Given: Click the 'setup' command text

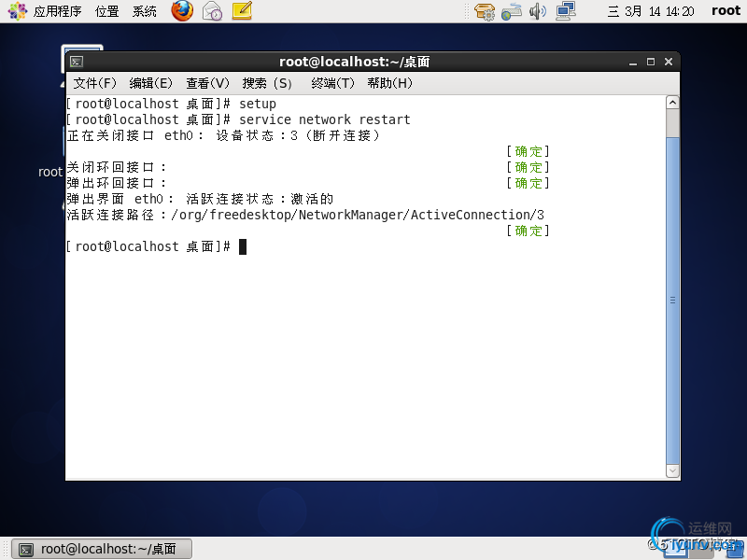Looking at the screenshot, I should coord(258,104).
